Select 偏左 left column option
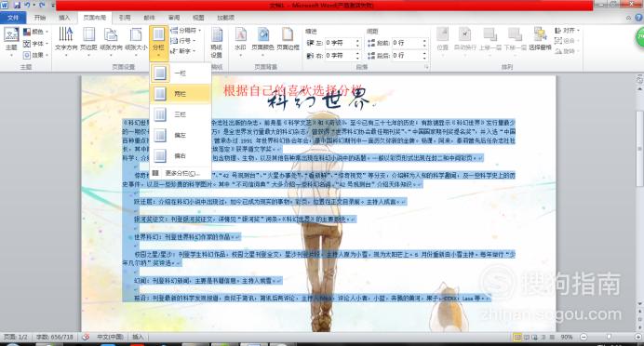Viewport: 644px width, 346px height. 181,135
